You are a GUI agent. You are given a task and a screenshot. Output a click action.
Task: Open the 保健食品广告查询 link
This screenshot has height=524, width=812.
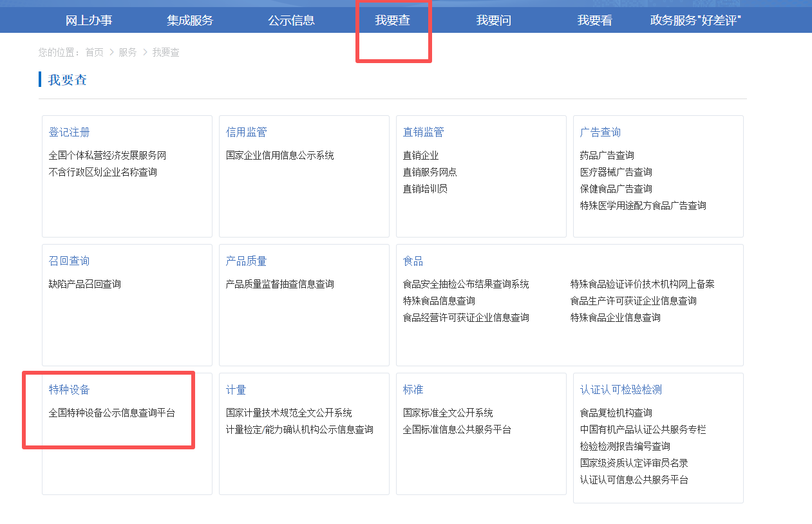616,189
